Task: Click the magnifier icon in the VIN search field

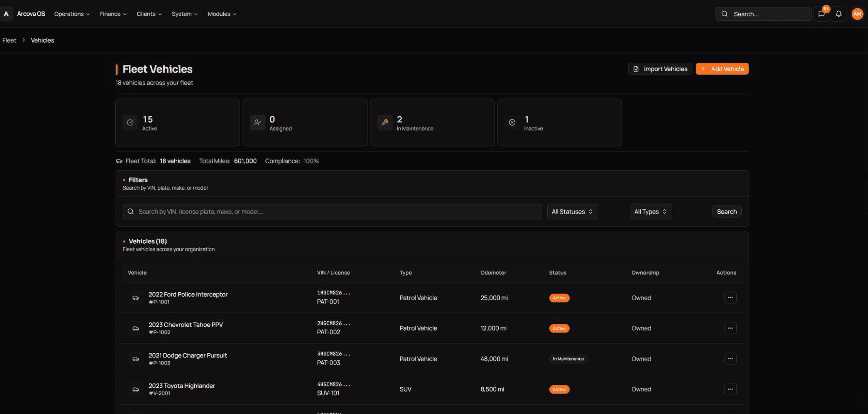Action: coord(130,212)
